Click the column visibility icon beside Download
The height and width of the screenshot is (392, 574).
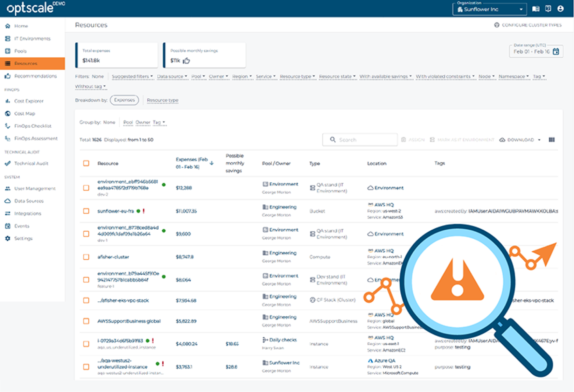552,140
